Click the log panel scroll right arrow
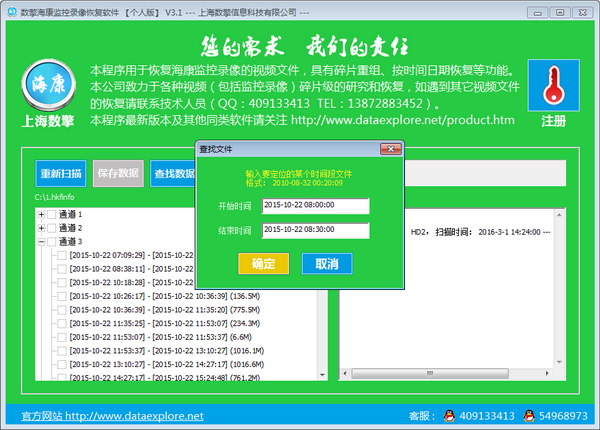 547,373
